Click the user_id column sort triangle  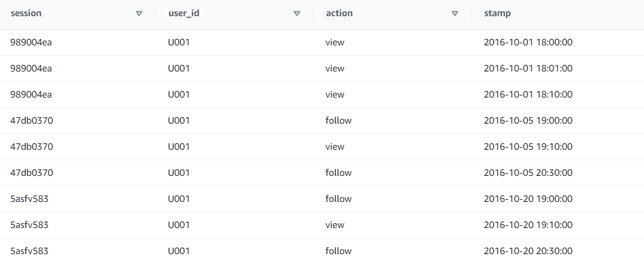(x=297, y=14)
